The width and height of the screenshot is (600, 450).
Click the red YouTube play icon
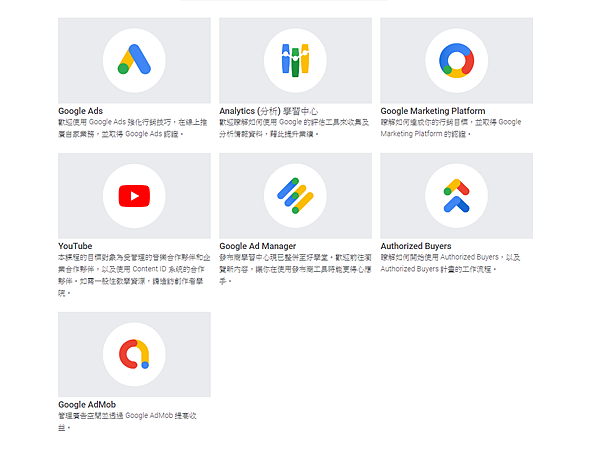pyautogui.click(x=134, y=196)
